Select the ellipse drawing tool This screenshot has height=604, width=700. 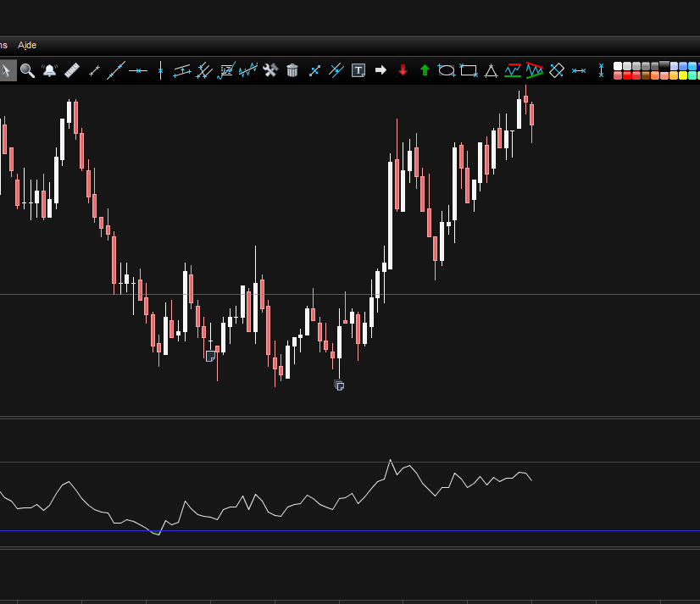pyautogui.click(x=447, y=70)
